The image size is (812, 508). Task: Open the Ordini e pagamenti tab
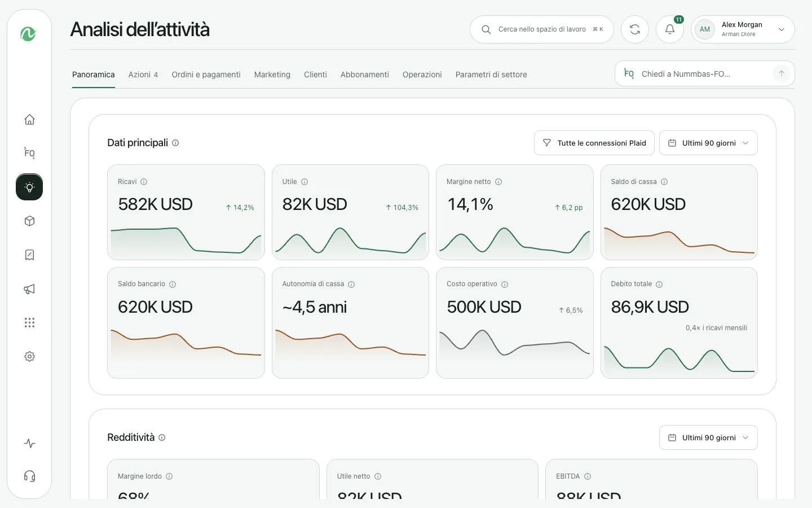tap(206, 75)
